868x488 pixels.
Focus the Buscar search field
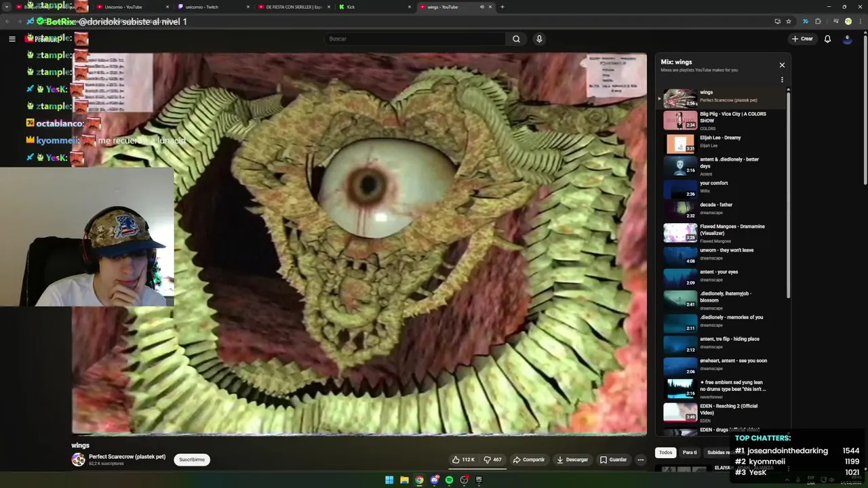(x=415, y=39)
